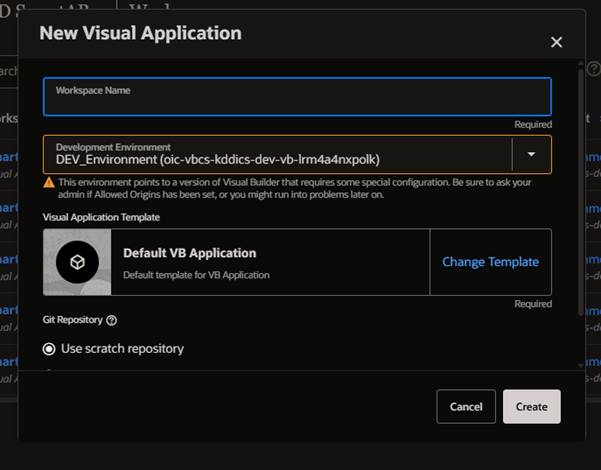Screen dimensions: 601x470
Task: Click the New Visual Application heading
Action: tap(140, 33)
